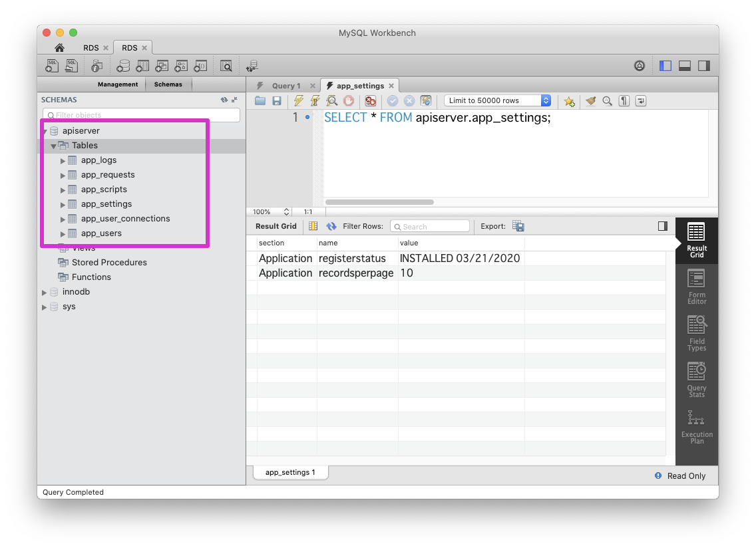Screen dimensions: 756x548
Task: Toggle word wrapping icon
Action: pos(641,100)
